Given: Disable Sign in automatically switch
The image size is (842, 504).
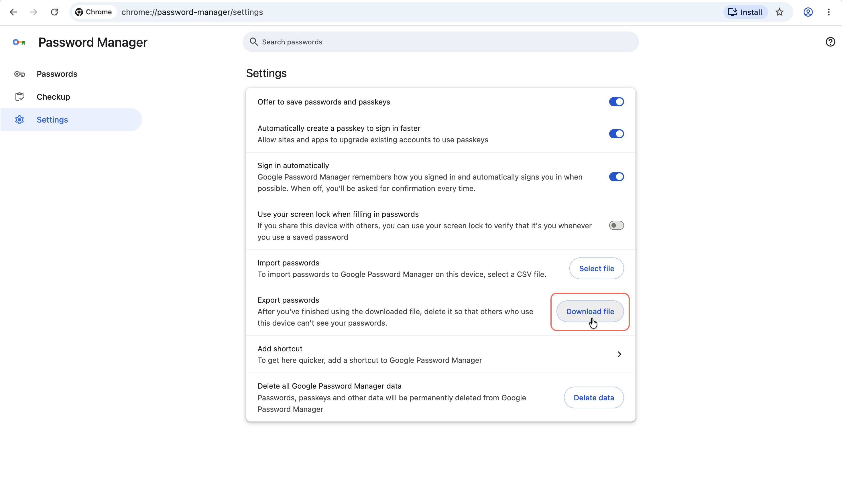Looking at the screenshot, I should click(616, 177).
